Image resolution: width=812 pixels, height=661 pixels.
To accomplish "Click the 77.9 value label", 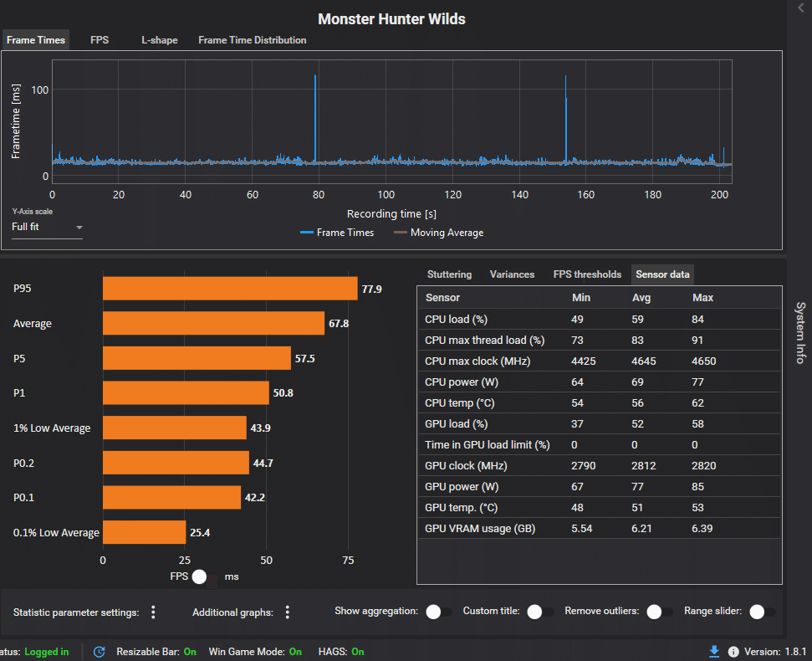I will (x=372, y=289).
